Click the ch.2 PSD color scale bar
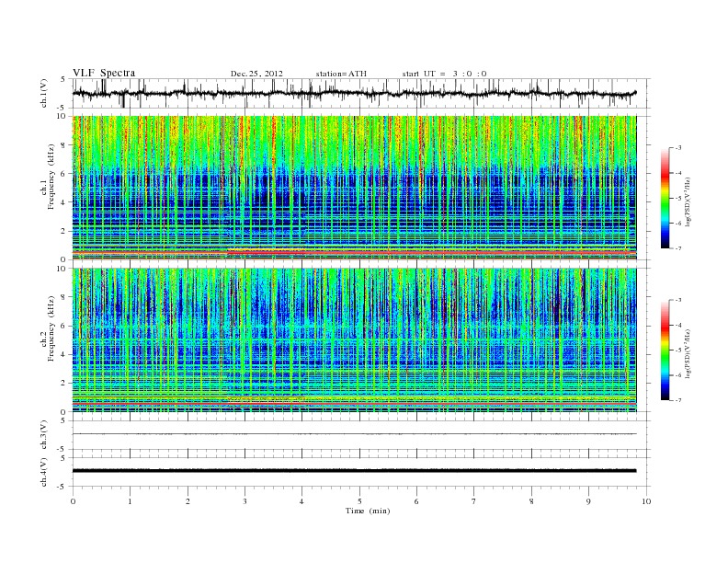The width and height of the screenshot is (728, 563). [x=665, y=350]
